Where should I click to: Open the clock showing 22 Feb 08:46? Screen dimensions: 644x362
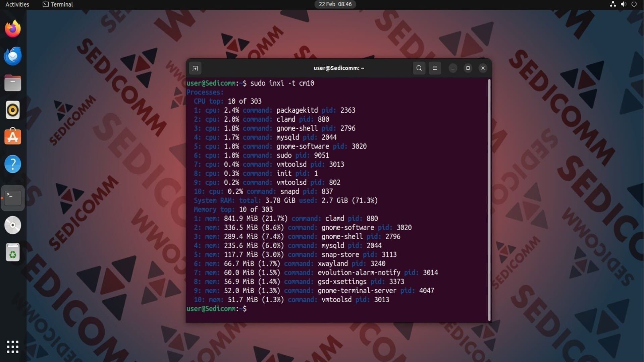tap(335, 4)
